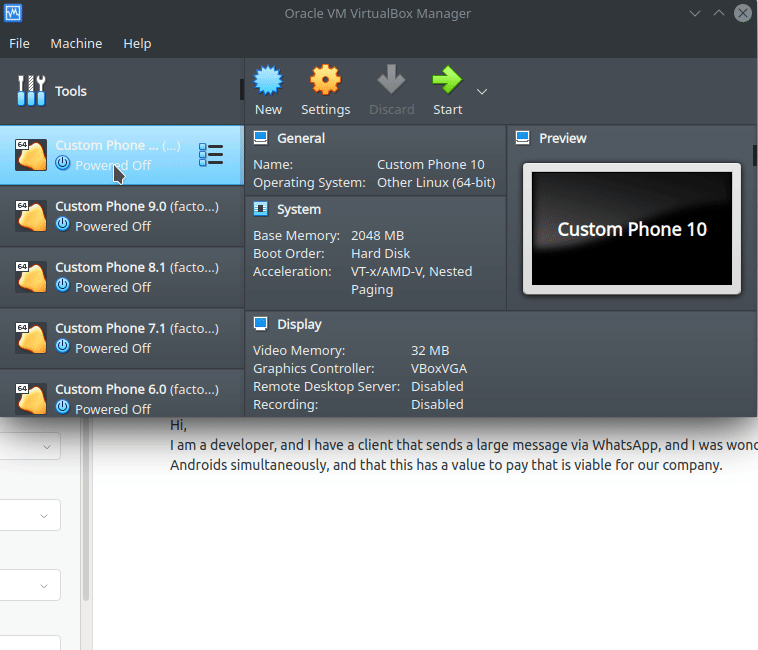Image resolution: width=758 pixels, height=650 pixels.
Task: Click the System section chip icon
Action: pos(261,209)
